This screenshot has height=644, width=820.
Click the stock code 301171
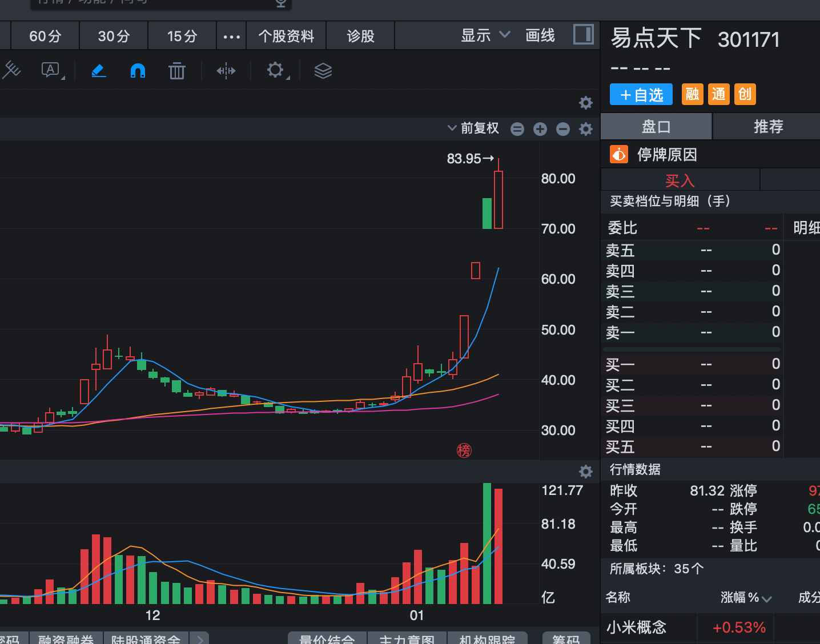[749, 39]
